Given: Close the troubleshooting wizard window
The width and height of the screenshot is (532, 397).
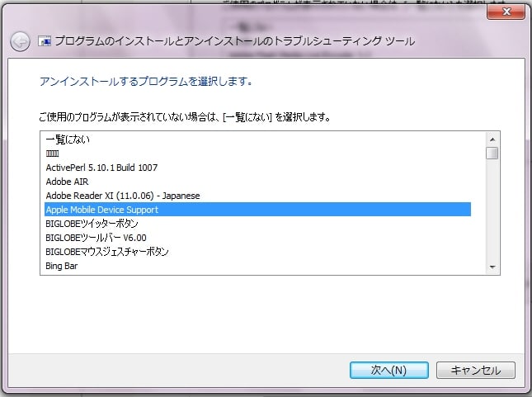Looking at the screenshot, I should tap(506, 12).
